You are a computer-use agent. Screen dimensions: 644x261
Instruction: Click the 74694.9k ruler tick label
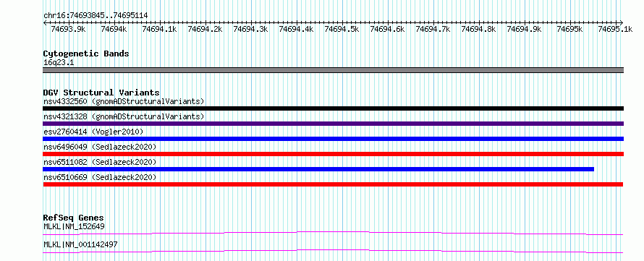click(524, 29)
